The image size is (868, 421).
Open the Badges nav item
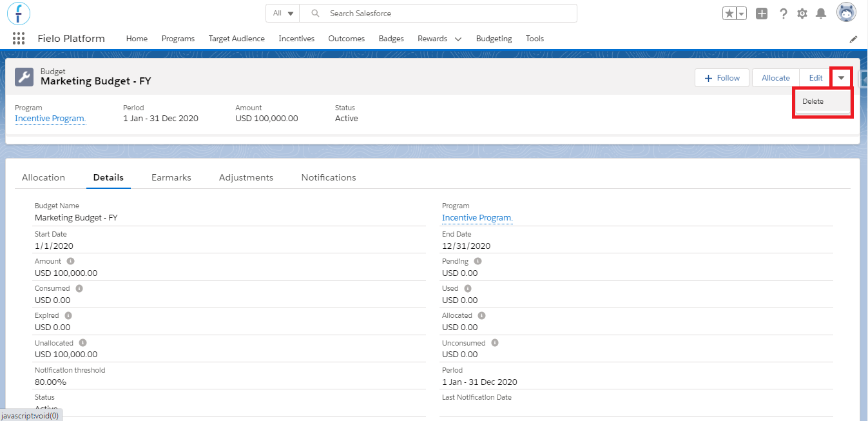[x=391, y=39]
